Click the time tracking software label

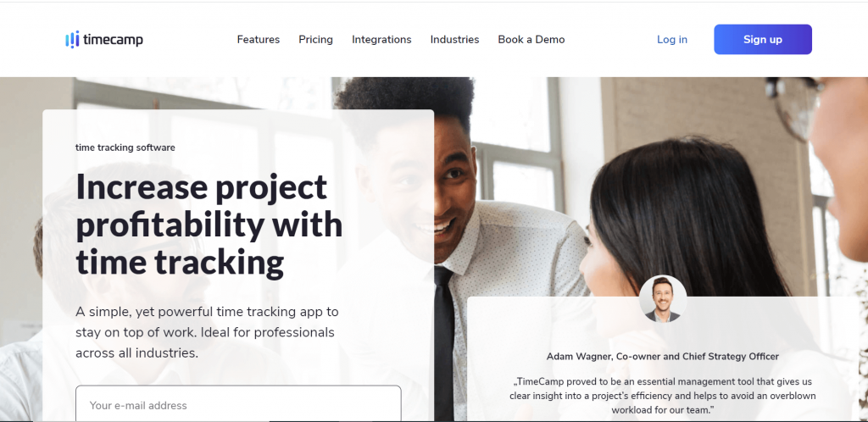click(x=125, y=147)
